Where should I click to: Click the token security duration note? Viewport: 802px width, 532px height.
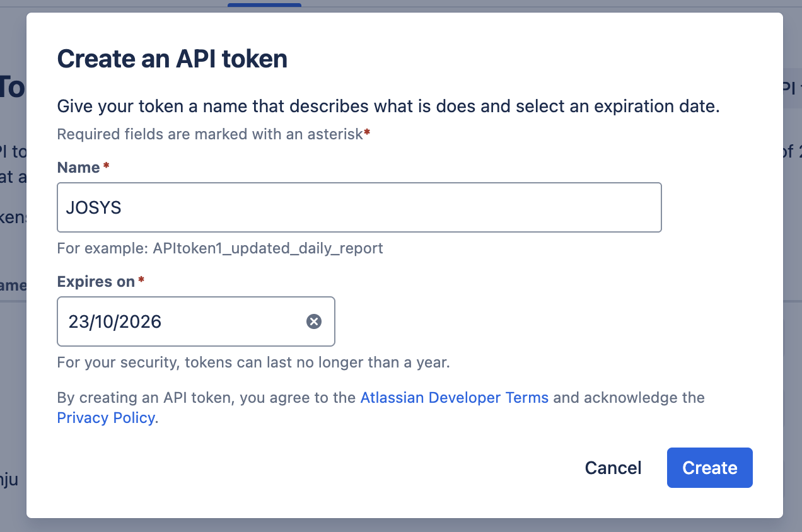(253, 363)
